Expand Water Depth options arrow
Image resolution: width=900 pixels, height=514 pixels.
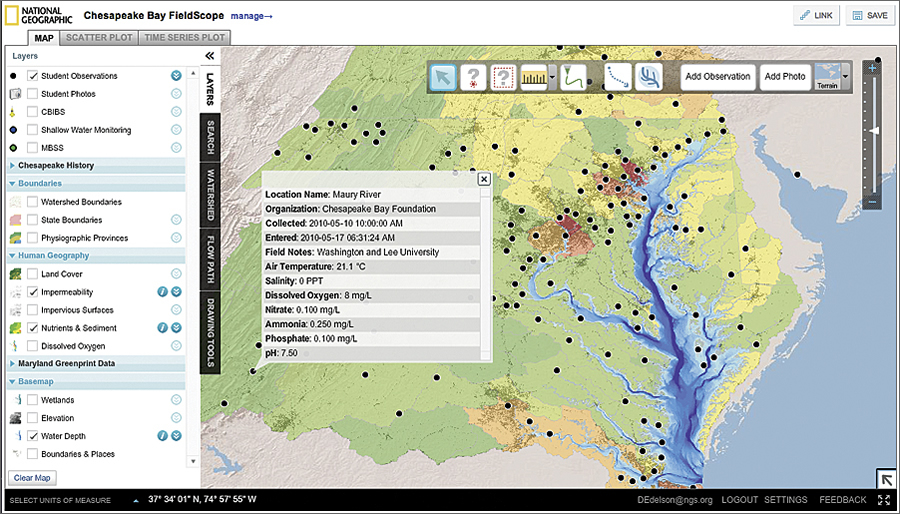point(176,436)
